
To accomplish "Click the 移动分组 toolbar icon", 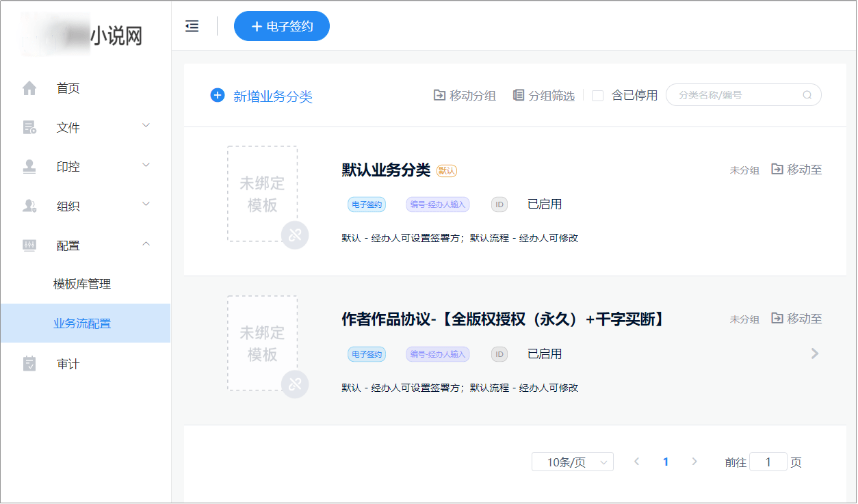I will (x=439, y=95).
